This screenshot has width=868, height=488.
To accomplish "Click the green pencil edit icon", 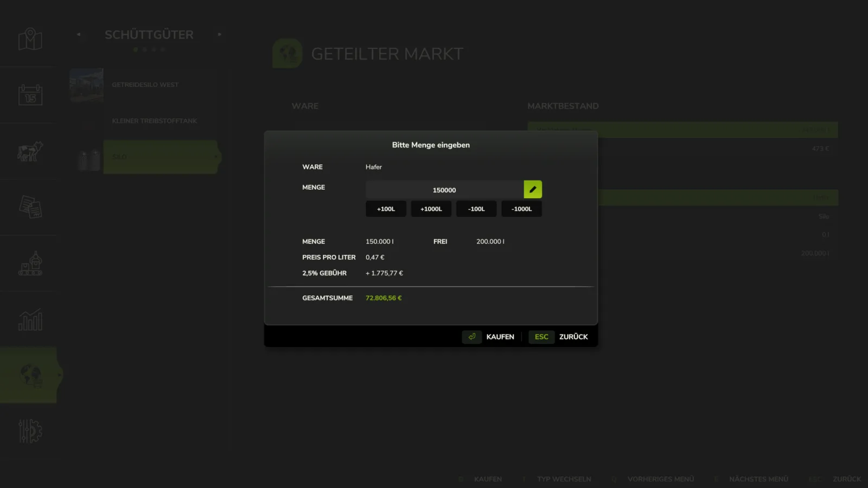I will (x=533, y=189).
